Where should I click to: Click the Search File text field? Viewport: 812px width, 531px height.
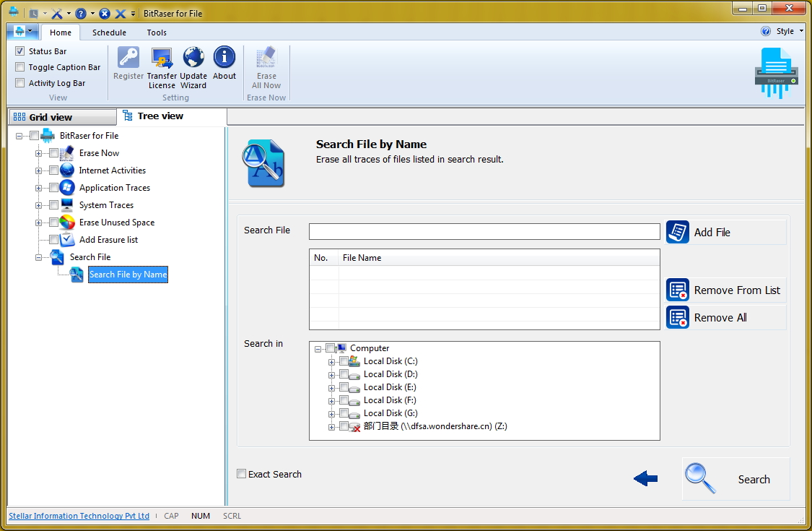coord(484,231)
